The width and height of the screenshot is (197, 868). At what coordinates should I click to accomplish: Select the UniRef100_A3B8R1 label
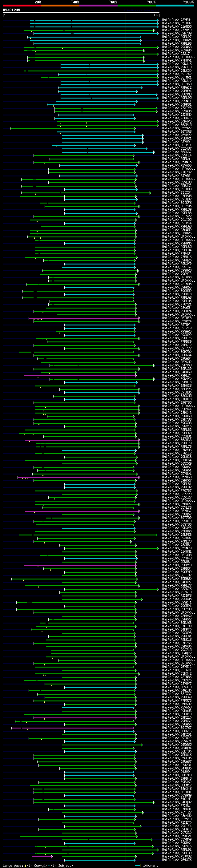177,139
